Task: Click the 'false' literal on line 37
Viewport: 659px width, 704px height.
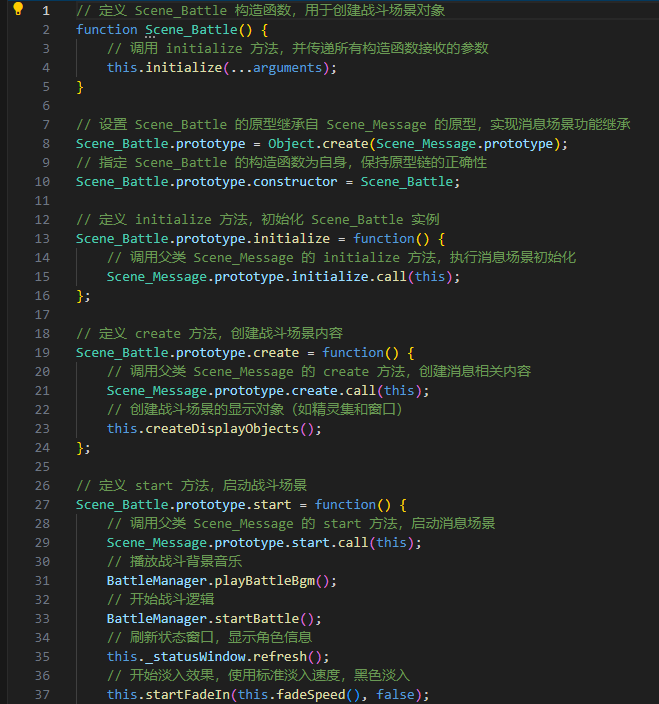Action: coord(395,695)
